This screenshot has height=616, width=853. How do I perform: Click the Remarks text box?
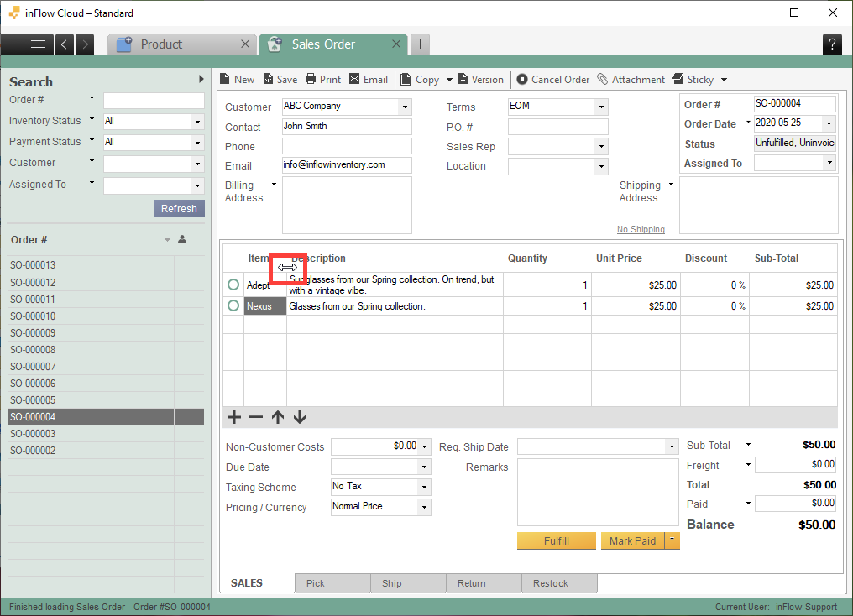point(598,492)
